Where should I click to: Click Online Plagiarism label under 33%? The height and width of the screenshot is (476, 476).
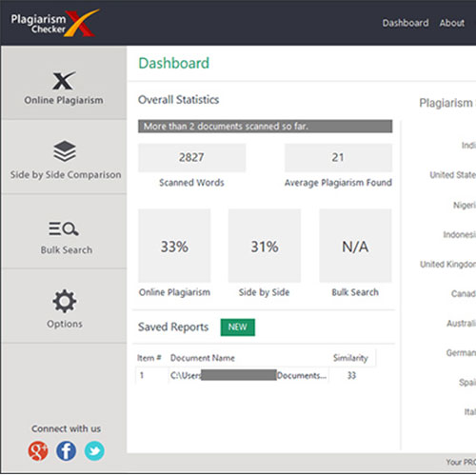point(174,292)
